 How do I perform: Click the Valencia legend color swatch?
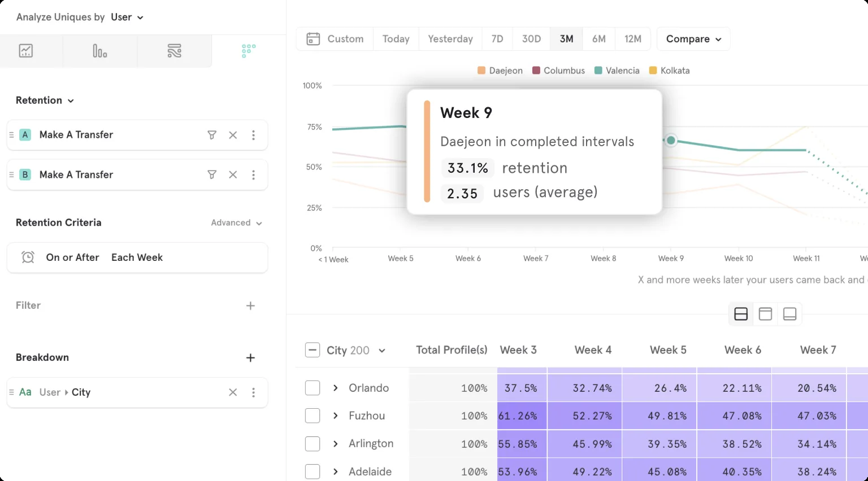pos(598,71)
